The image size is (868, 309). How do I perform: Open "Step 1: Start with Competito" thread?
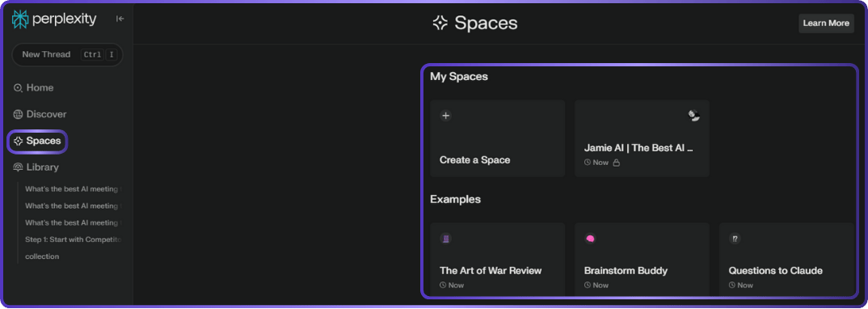point(73,239)
